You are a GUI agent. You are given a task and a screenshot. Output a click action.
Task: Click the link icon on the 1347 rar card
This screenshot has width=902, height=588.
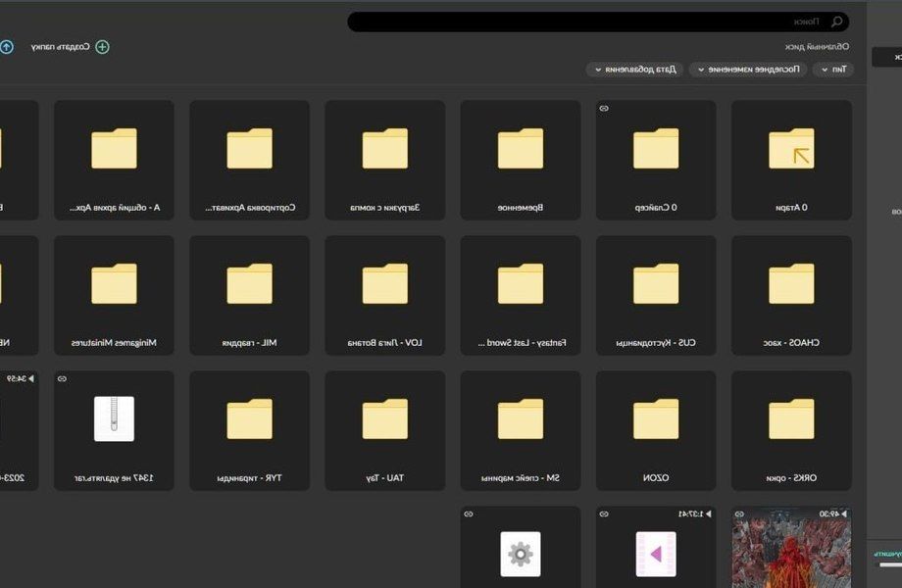click(x=62, y=379)
